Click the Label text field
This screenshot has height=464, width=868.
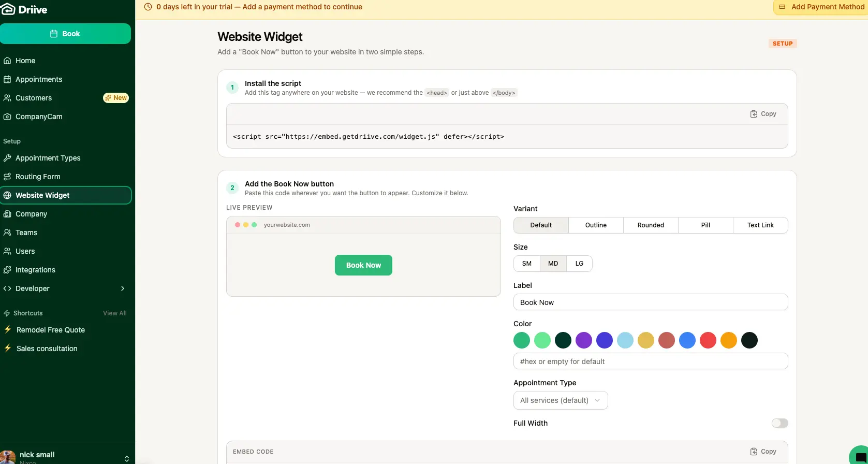pyautogui.click(x=651, y=302)
